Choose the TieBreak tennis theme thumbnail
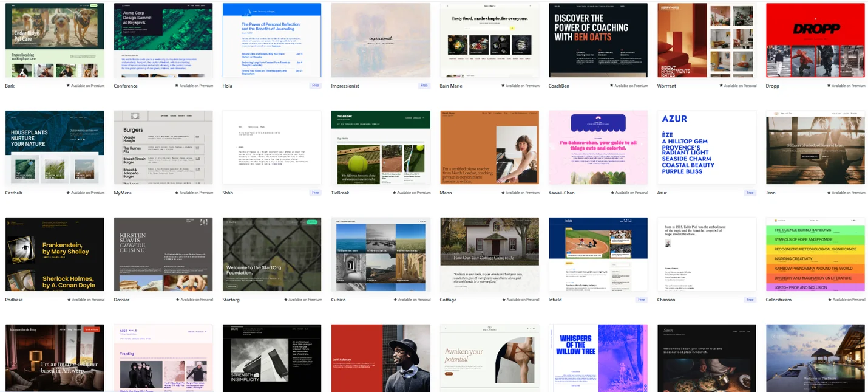 coord(381,148)
